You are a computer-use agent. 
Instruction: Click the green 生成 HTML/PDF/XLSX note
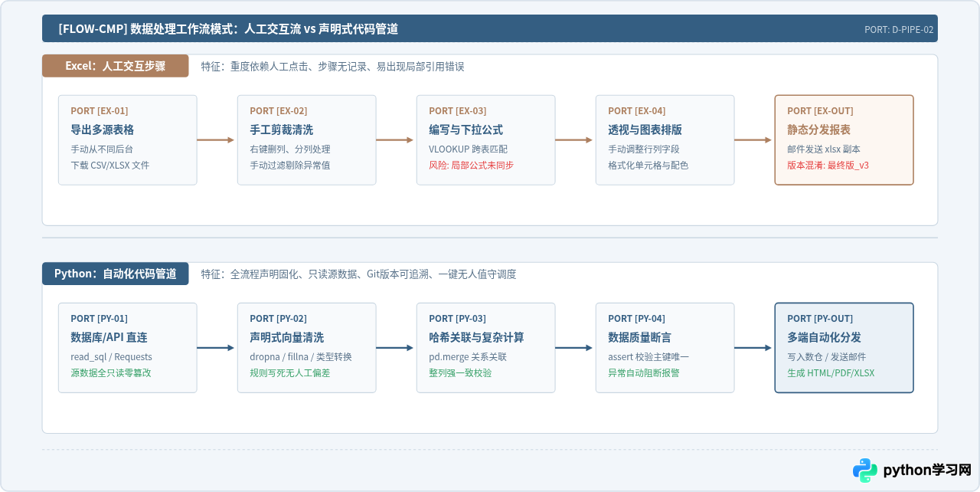pyautogui.click(x=831, y=372)
